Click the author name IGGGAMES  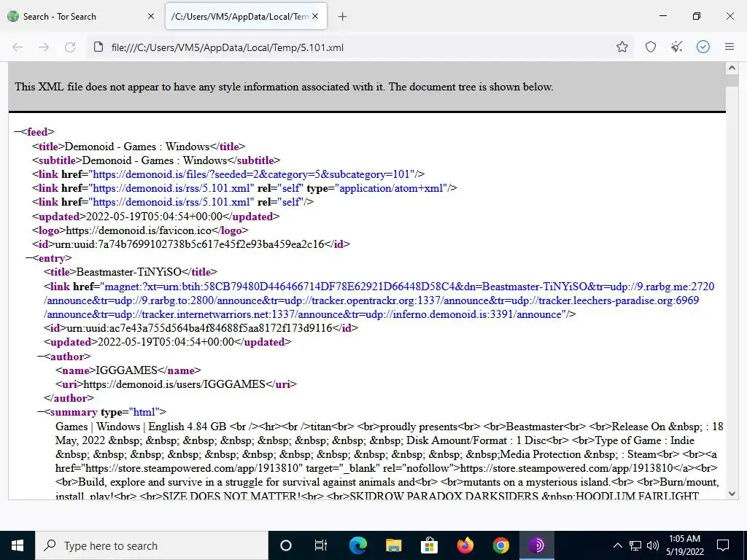coord(126,370)
